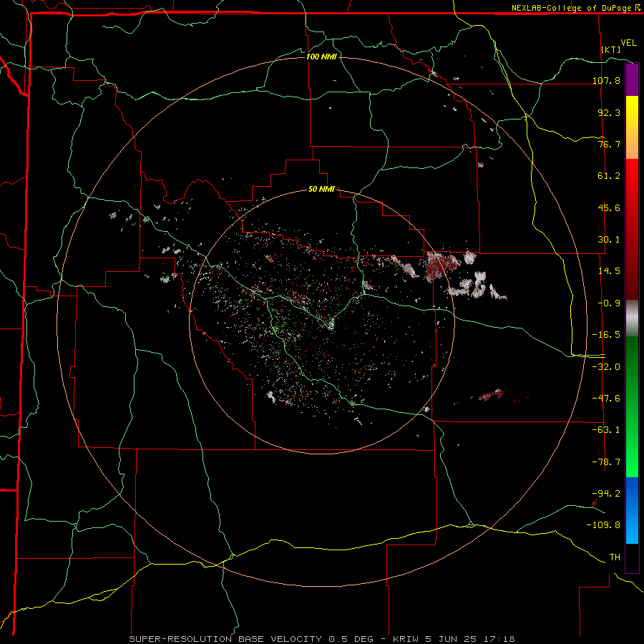Select the -32.0 velocity scale value
Screen dimensions: 644x644
606,367
